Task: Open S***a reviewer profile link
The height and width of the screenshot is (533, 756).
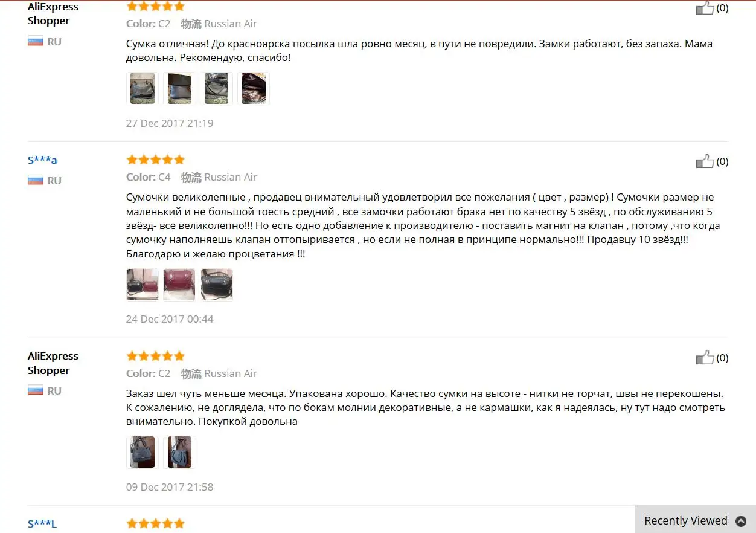Action: tap(42, 160)
